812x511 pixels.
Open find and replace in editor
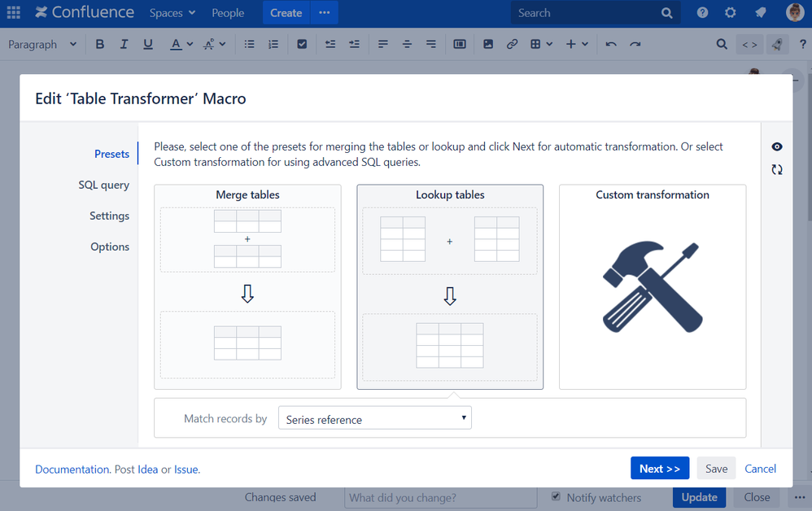(722, 44)
